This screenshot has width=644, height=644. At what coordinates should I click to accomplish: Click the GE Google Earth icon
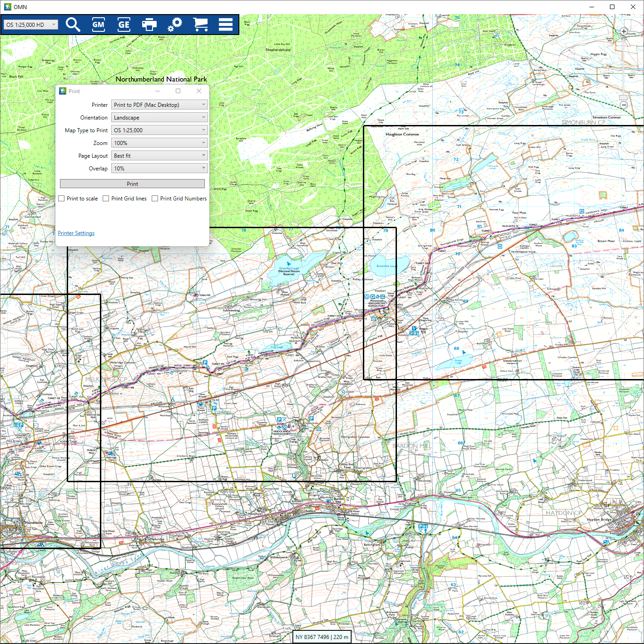[124, 25]
